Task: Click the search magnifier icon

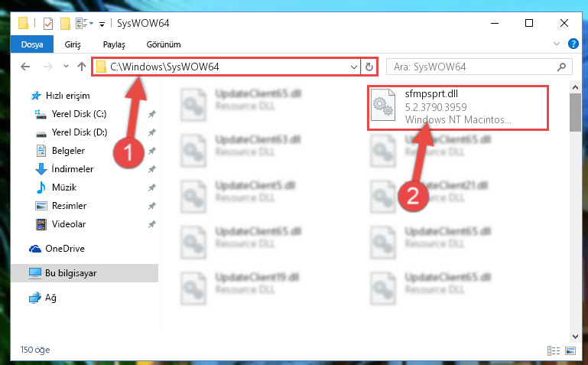Action: (561, 67)
